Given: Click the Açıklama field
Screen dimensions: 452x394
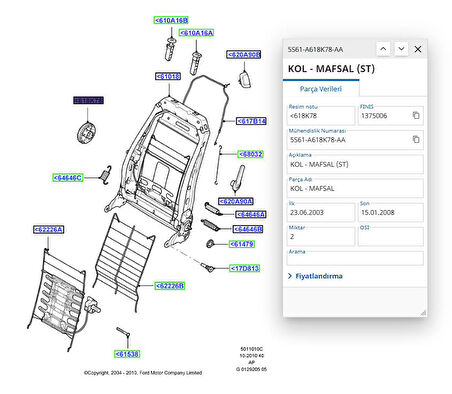Looking at the screenshot, I should click(356, 164).
